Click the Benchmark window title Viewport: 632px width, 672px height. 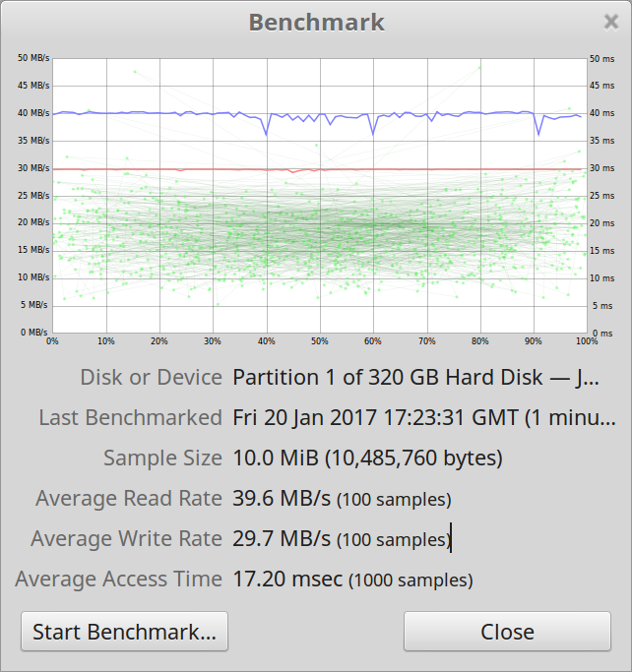316,22
